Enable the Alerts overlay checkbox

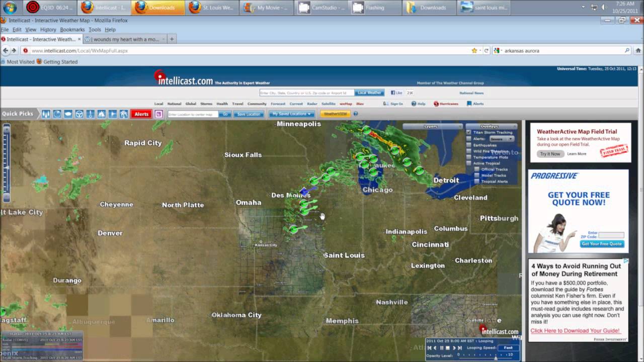pos(468,139)
